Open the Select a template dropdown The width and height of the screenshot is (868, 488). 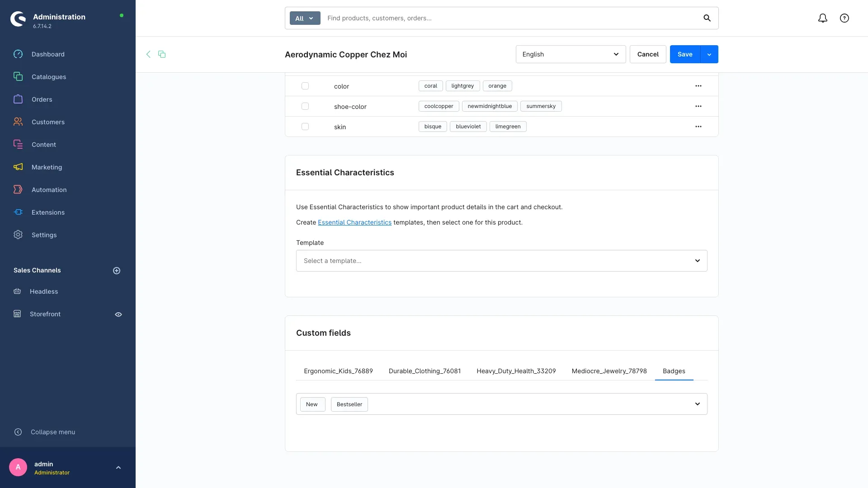point(502,261)
